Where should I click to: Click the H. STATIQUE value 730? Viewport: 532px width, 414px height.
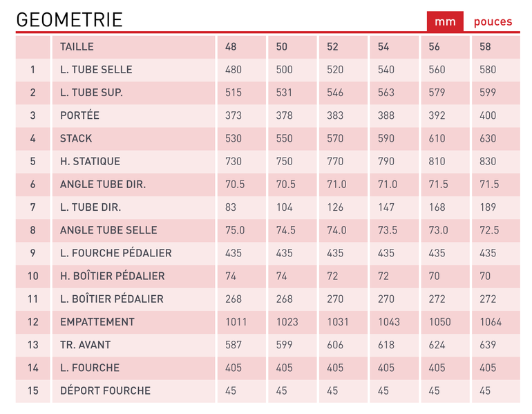coord(234,161)
